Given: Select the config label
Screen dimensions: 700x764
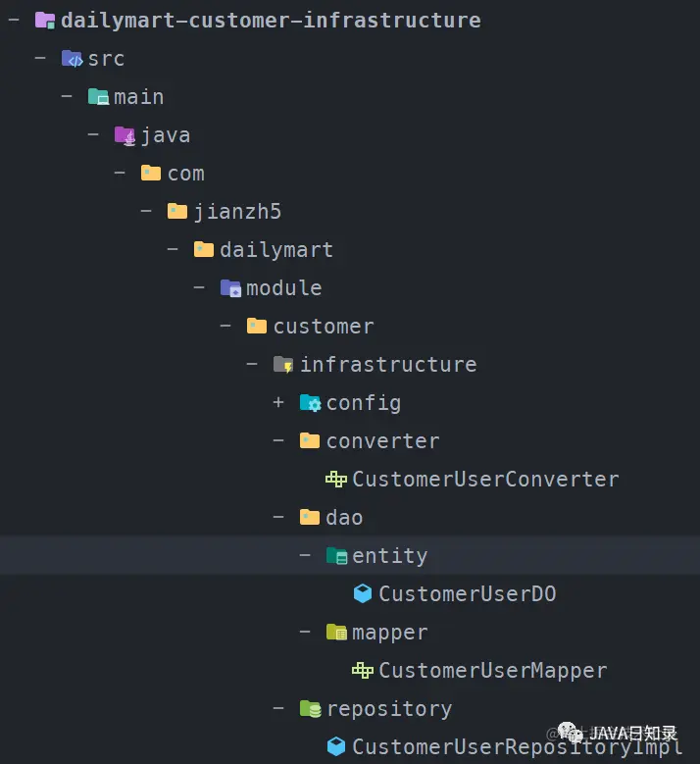Looking at the screenshot, I should point(364,403).
